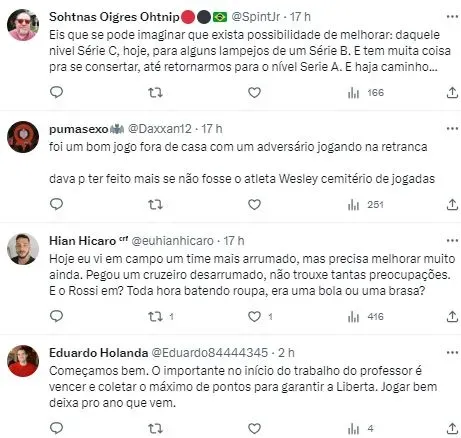Open Hian Hicaro's profile picture

tap(23, 249)
